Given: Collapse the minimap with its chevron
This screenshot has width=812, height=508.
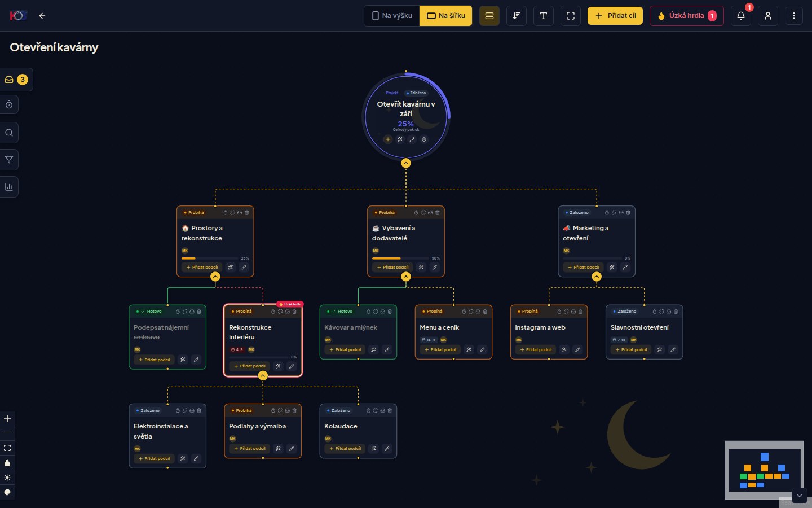Looking at the screenshot, I should pos(800,496).
